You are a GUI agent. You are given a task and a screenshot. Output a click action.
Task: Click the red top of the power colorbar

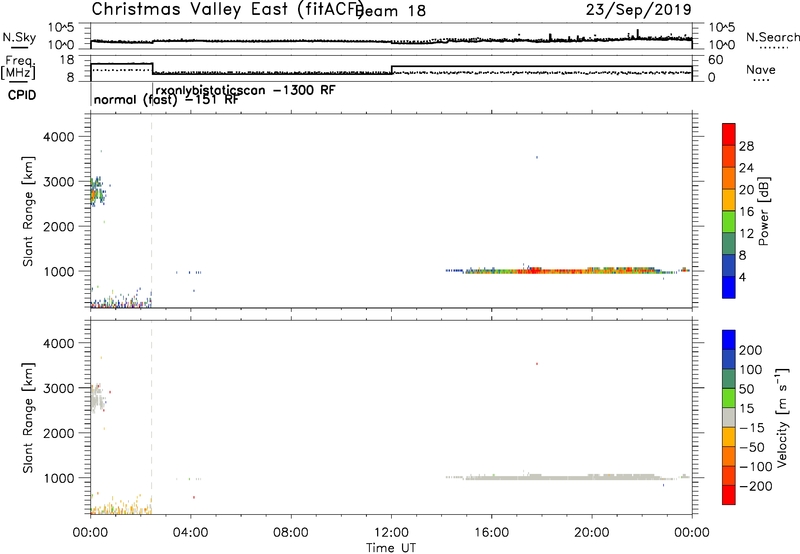point(729,133)
